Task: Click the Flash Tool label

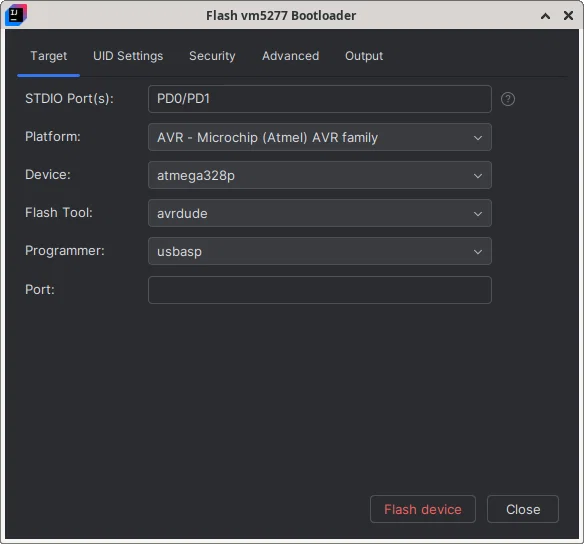Action: (59, 213)
